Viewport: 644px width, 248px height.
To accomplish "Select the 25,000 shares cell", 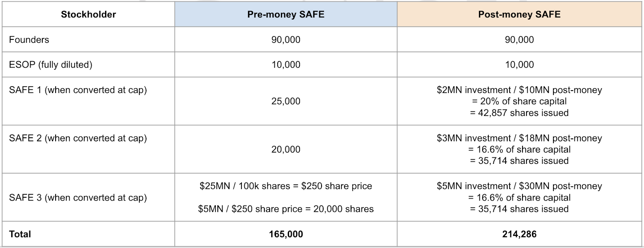I will (x=286, y=101).
